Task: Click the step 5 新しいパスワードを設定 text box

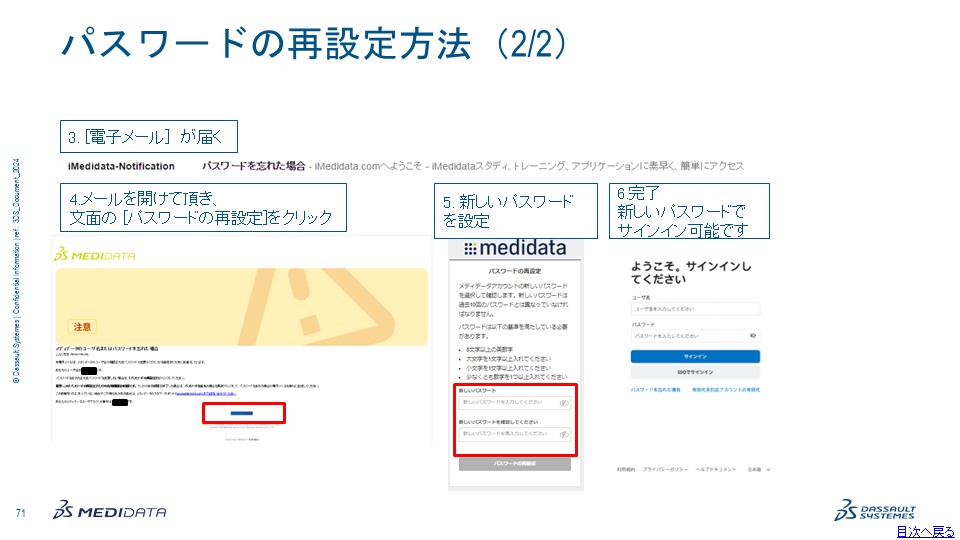Action: coord(516,211)
